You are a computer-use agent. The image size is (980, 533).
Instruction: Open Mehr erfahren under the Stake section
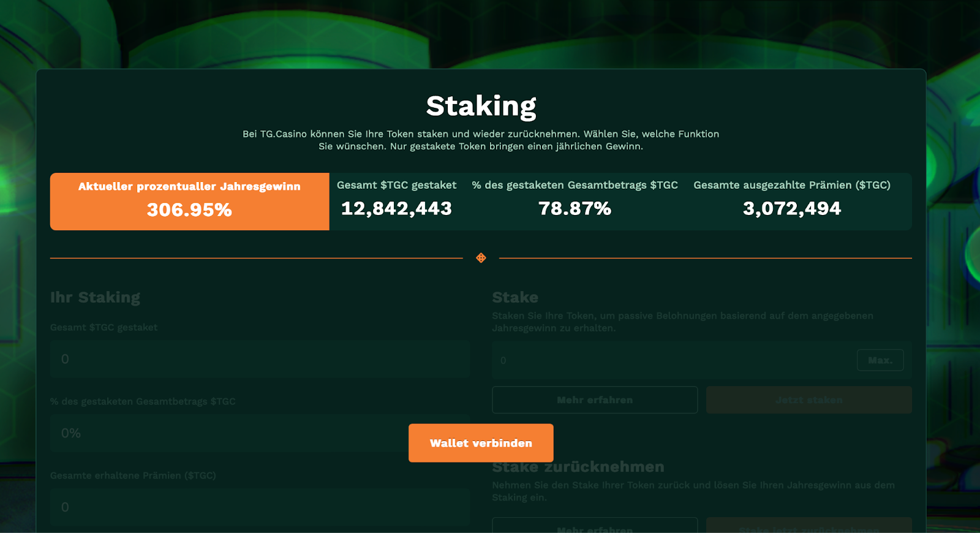595,400
